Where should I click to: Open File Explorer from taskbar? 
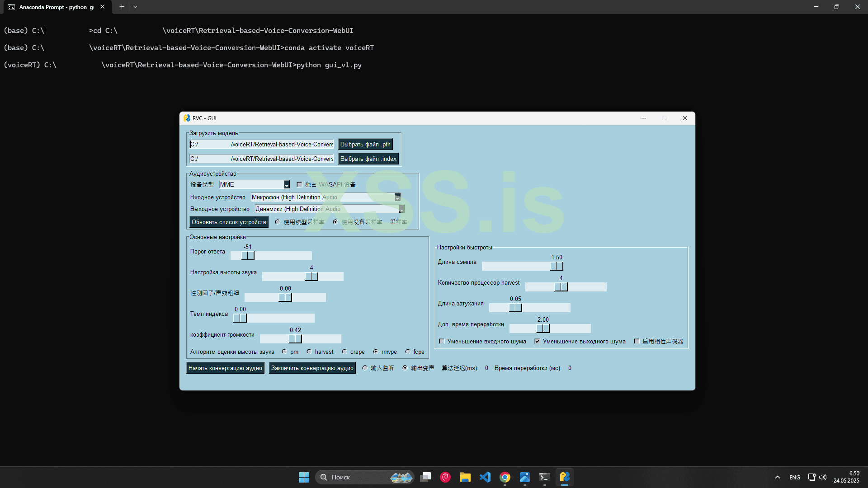point(465,477)
